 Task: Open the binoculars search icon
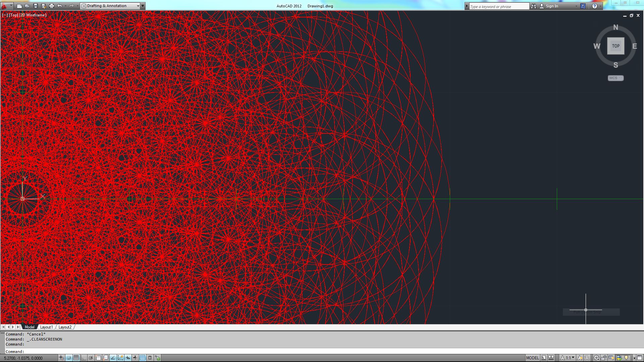(534, 6)
